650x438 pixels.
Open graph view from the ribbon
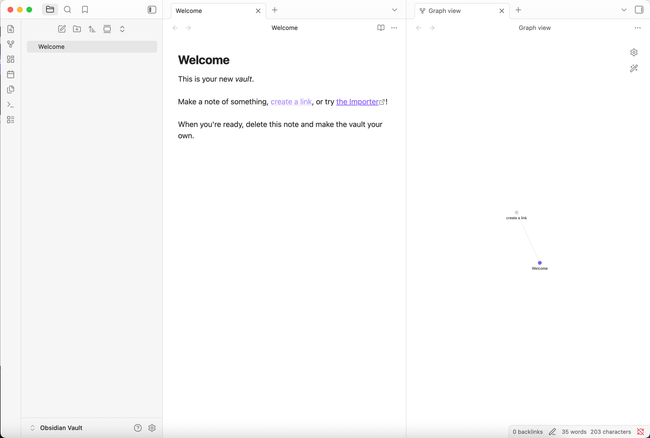(x=11, y=44)
